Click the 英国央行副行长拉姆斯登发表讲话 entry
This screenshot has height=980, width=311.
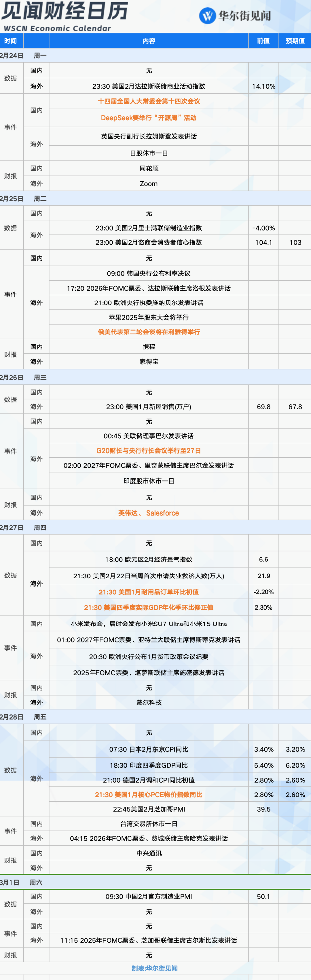149,136
